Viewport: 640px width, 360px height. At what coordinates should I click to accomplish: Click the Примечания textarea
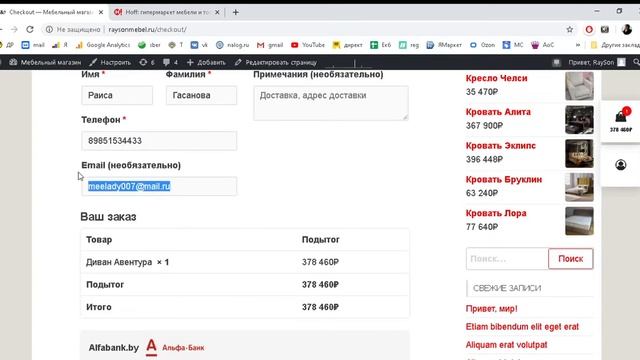(x=331, y=103)
